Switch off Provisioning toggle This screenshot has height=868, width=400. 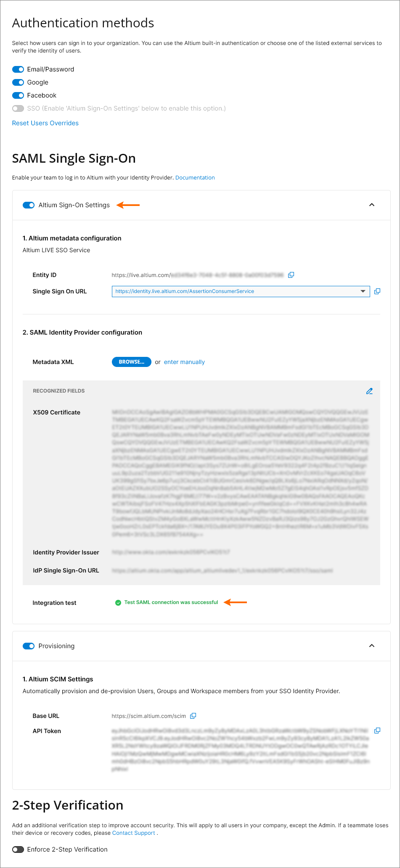pyautogui.click(x=29, y=646)
